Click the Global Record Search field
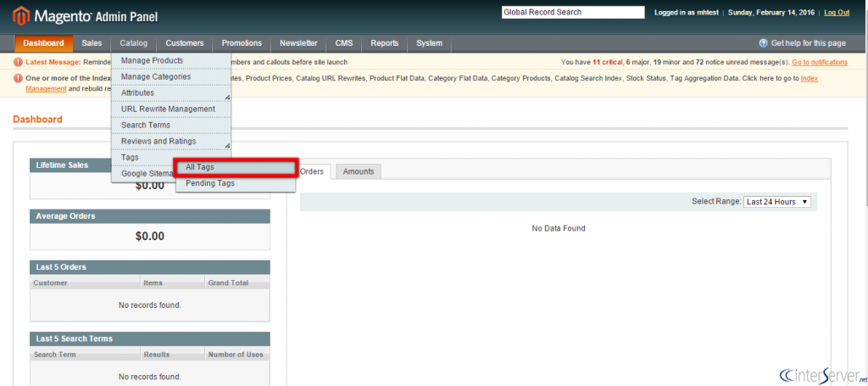This screenshot has height=386, width=868. tap(573, 12)
